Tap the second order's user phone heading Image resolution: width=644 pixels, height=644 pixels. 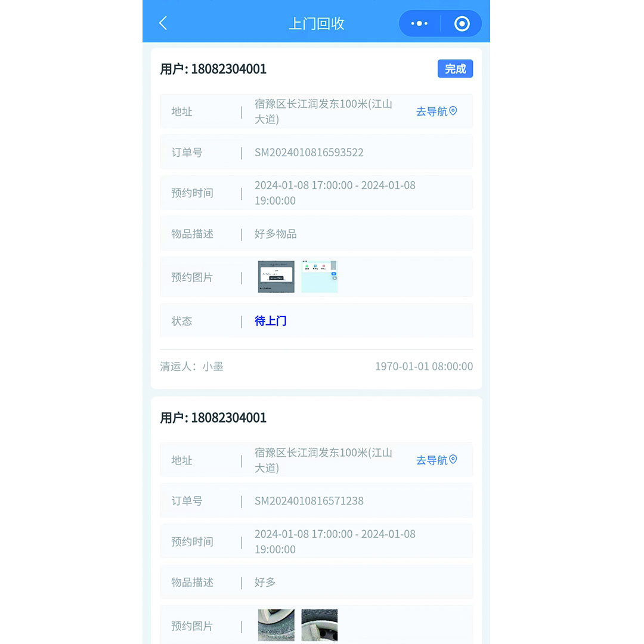[x=213, y=417]
